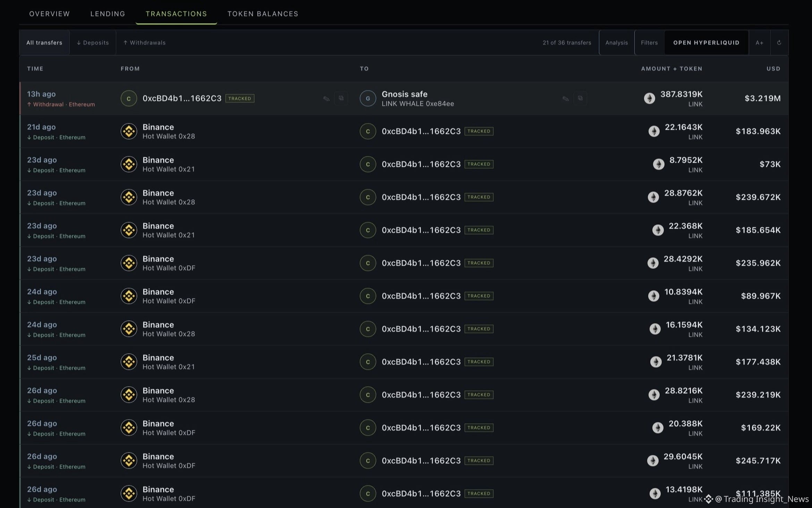Click the $134.123K USD value
This screenshot has width=812, height=508.
758,329
